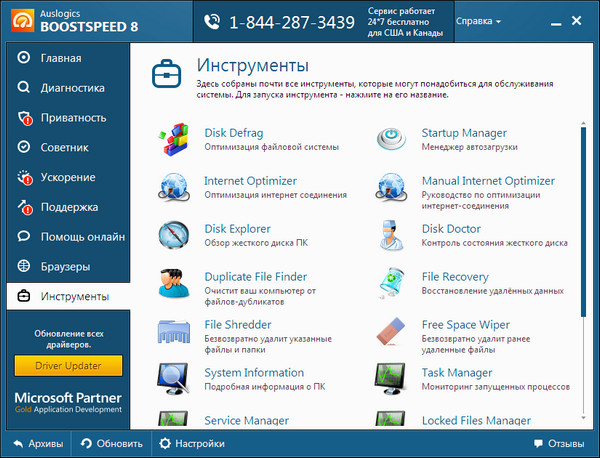
Task: Go to the Приватность section
Action: [72, 118]
